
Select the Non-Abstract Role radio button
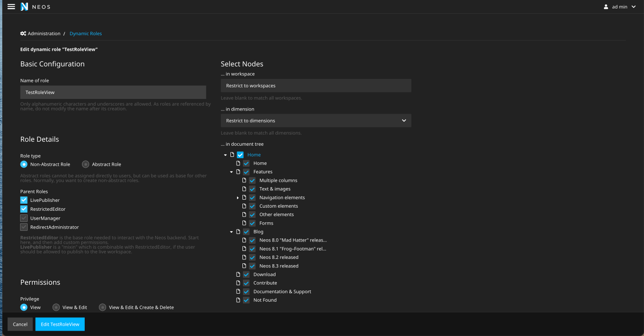tap(24, 164)
